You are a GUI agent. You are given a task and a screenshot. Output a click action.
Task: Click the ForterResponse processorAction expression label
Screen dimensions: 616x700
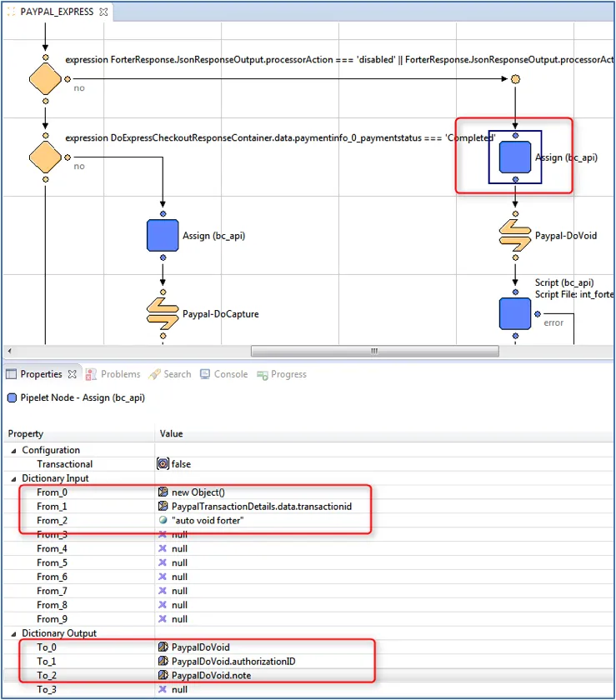pyautogui.click(x=339, y=59)
